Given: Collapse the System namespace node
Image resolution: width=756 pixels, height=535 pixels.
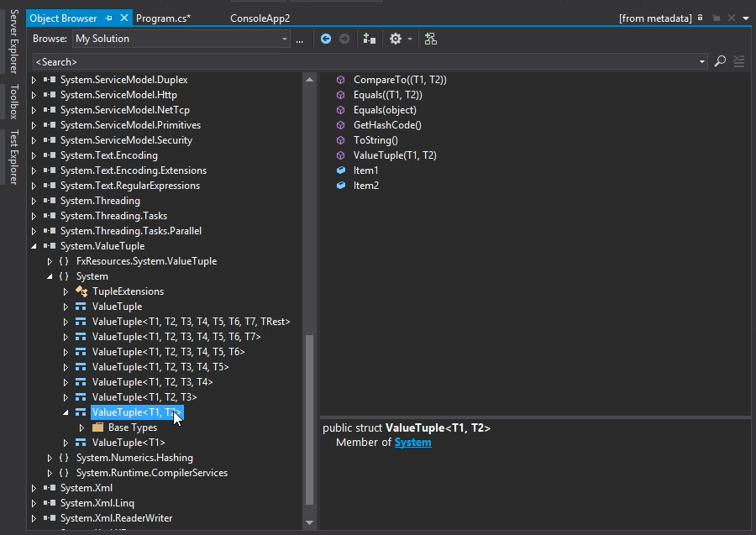Looking at the screenshot, I should 50,276.
